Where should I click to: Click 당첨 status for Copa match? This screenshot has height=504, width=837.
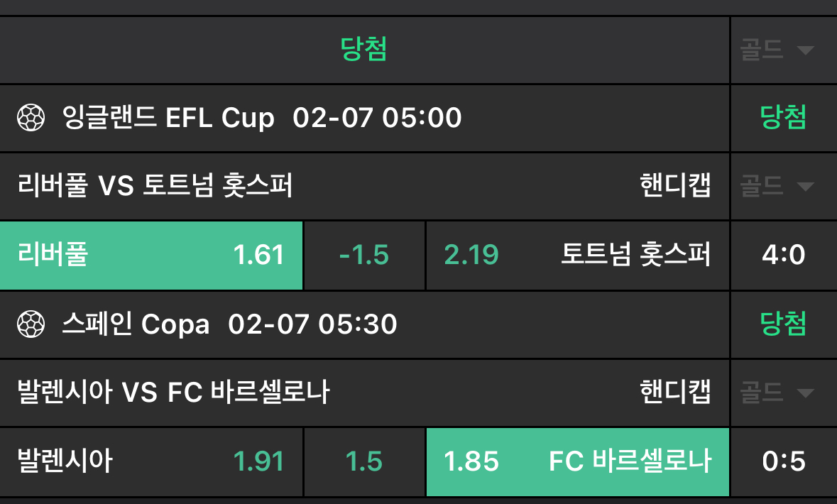(x=783, y=324)
